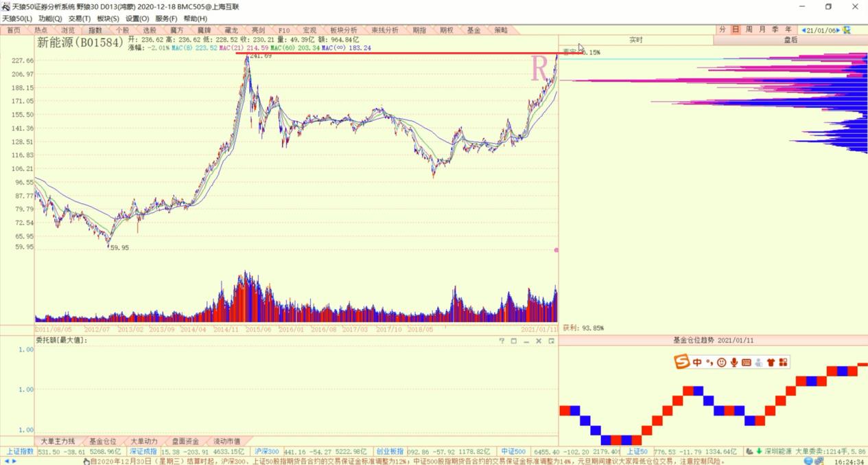Click the punctuation icon on Sogou toolbar
Screen dimensions: 868x465
[709, 362]
